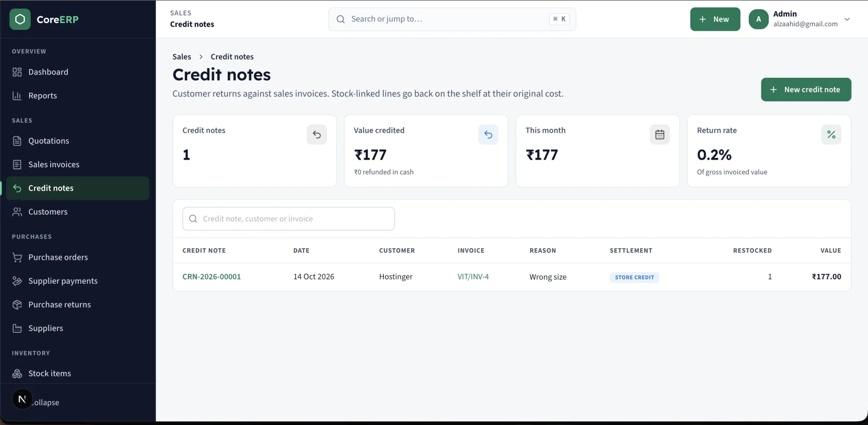Open invoice VIT/INV-4 link
Viewport: 868px width, 425px height.
[473, 277]
